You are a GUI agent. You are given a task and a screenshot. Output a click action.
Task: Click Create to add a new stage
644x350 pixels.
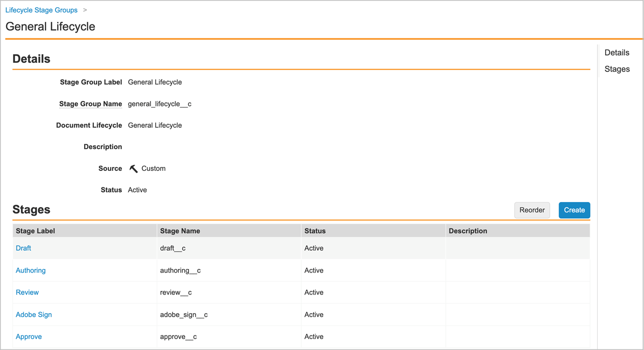574,210
